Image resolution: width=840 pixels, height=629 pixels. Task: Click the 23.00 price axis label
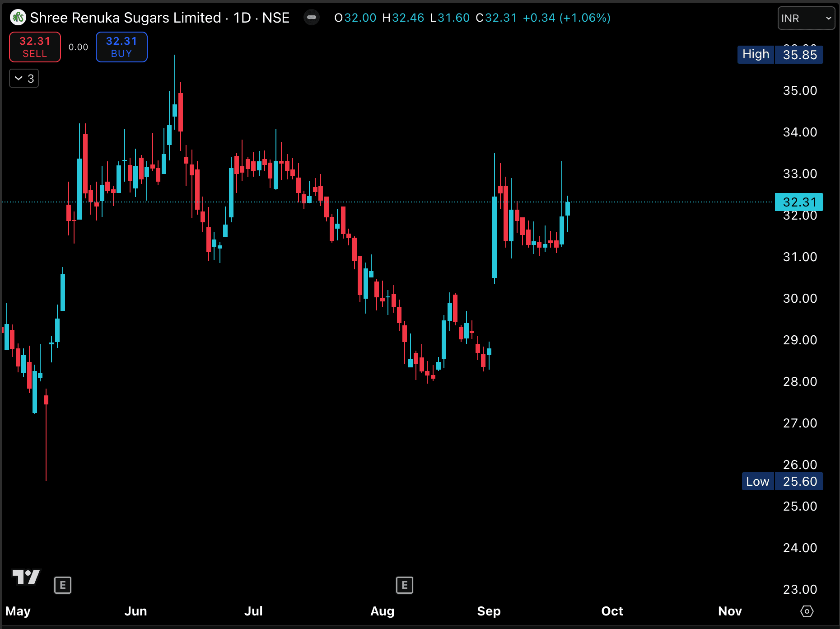800,589
